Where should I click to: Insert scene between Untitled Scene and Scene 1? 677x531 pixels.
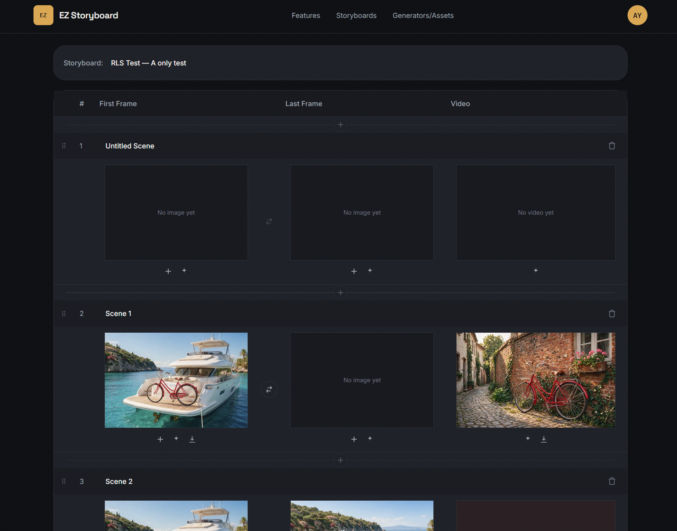pos(340,292)
